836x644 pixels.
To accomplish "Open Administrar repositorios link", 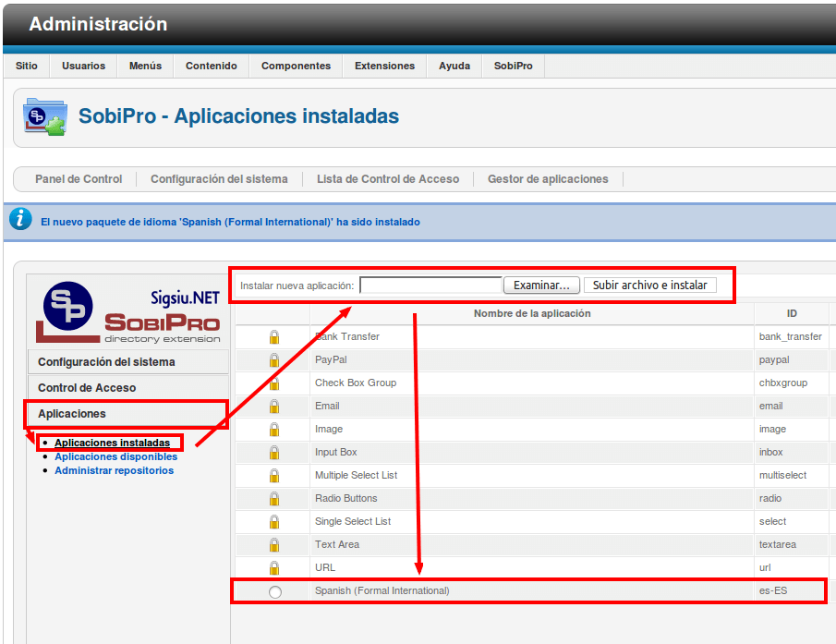I will coord(115,470).
